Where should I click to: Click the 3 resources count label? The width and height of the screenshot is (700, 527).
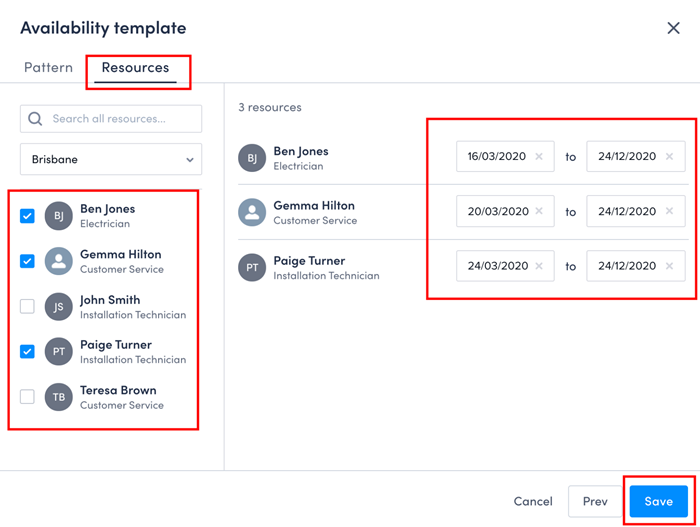coord(270,107)
